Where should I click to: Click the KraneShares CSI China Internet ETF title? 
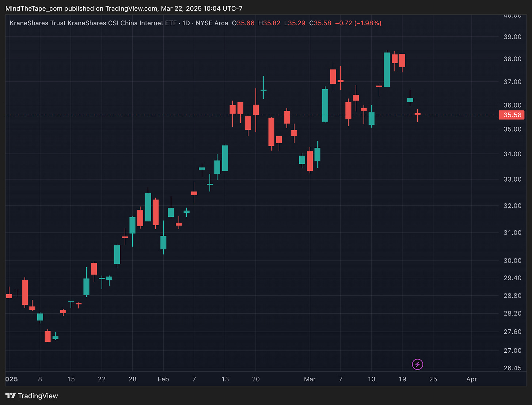(x=93, y=23)
